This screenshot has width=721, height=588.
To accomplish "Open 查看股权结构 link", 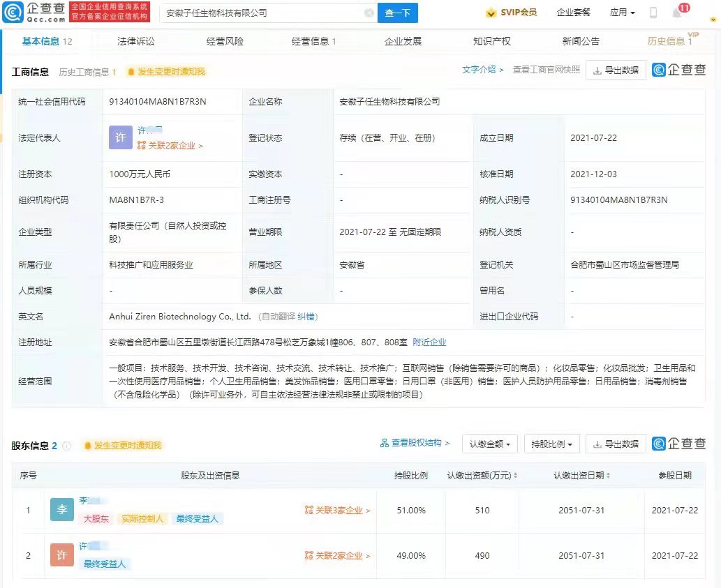I will click(416, 443).
